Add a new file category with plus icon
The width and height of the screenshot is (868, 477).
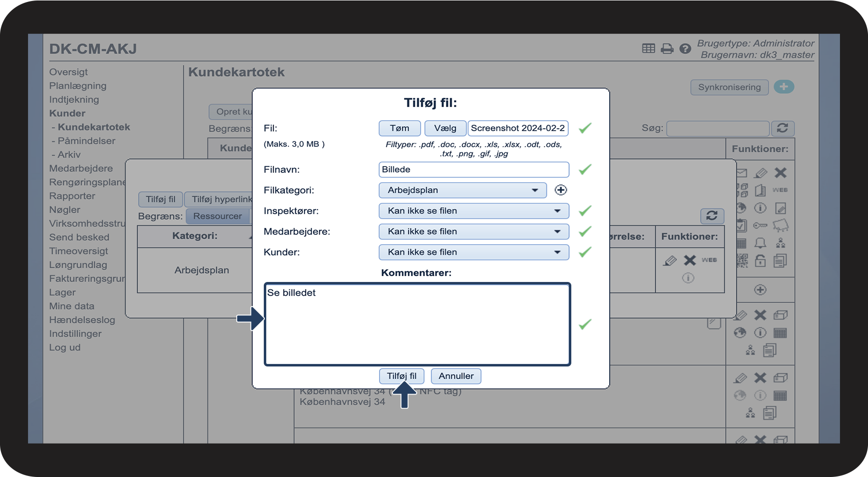[560, 190]
